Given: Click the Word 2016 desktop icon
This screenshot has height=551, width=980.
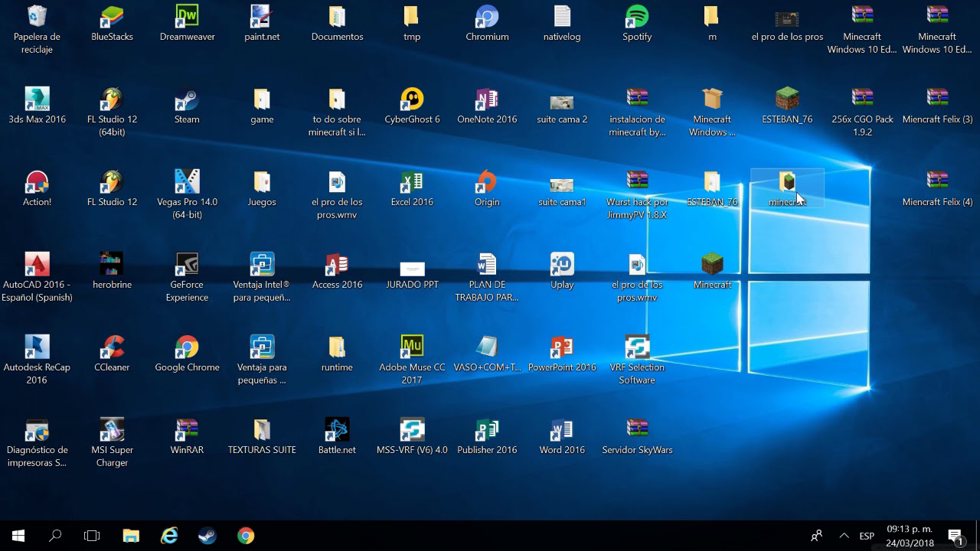Looking at the screenshot, I should tap(562, 436).
